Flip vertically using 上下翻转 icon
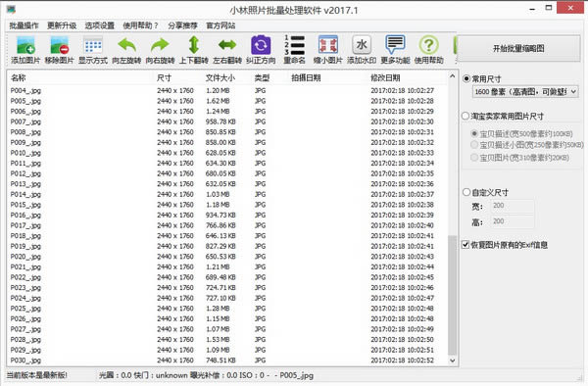Image resolution: width=588 pixels, height=386 pixels. 193,49
